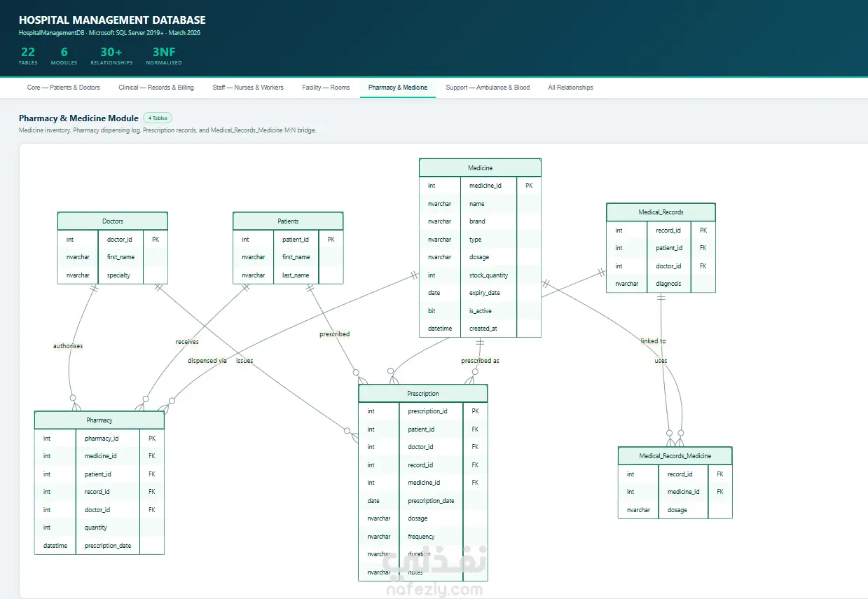
Task: Click the 'issues' relationship label
Action: click(244, 361)
